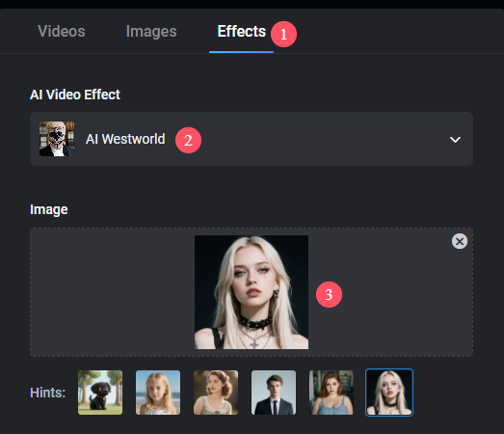504x434 pixels.
Task: Switch to the Videos tab
Action: pos(62,31)
